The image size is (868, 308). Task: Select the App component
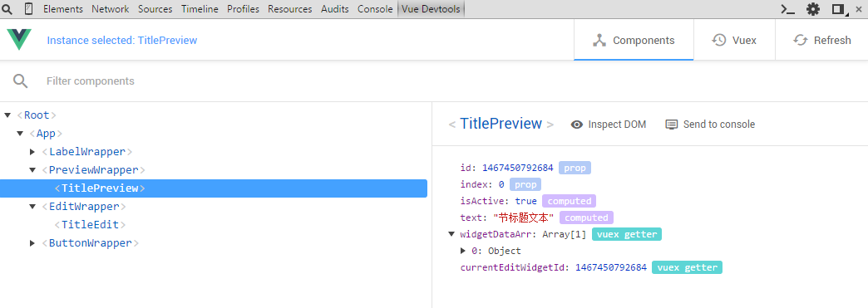(46, 134)
